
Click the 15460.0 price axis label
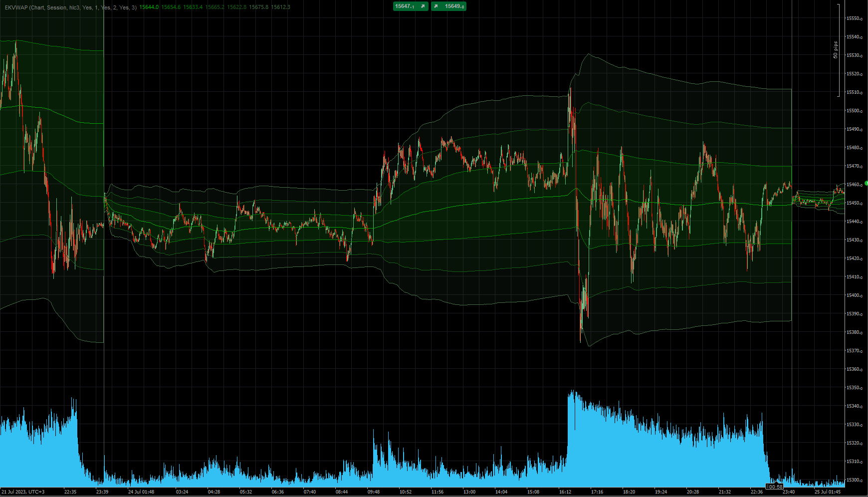tap(855, 185)
